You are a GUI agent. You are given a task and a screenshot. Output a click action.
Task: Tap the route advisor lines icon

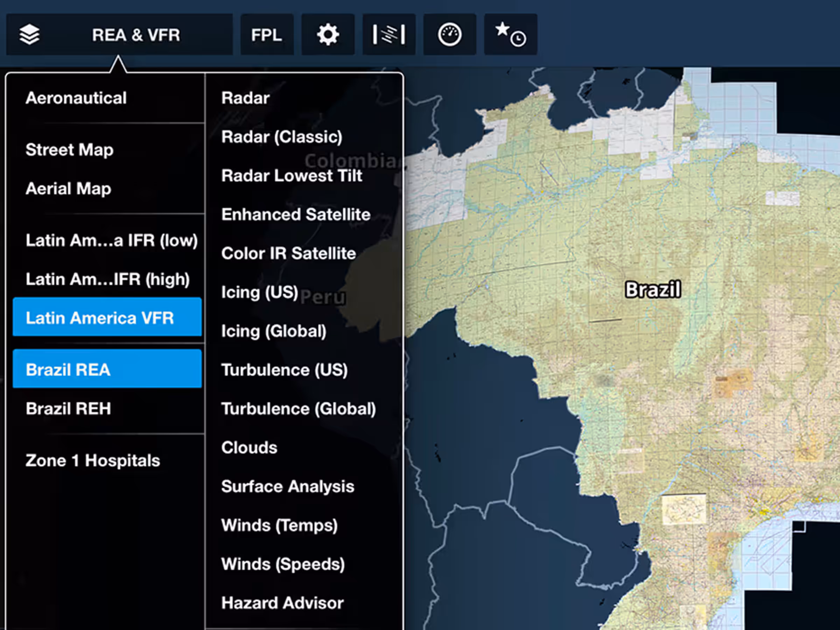[x=389, y=35]
